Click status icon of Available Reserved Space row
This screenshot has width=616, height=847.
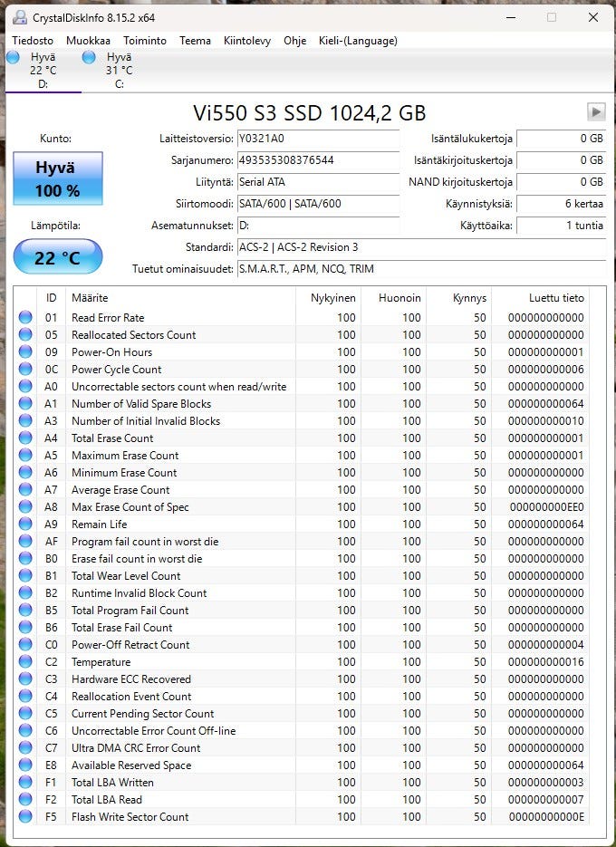pyautogui.click(x=25, y=765)
